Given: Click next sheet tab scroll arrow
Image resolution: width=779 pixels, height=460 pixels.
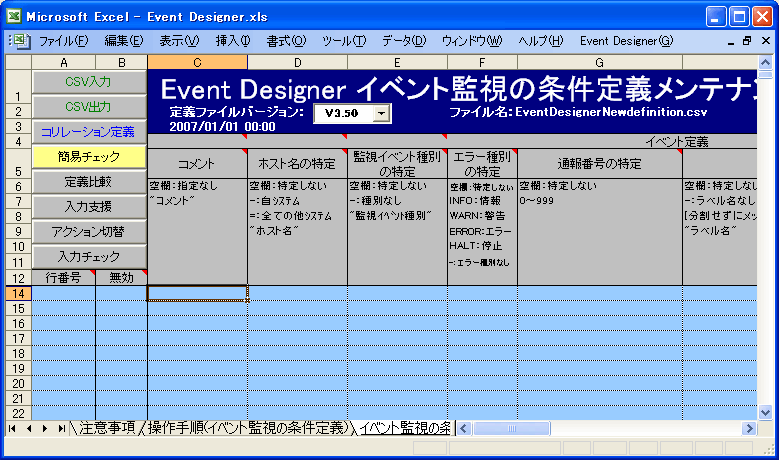Looking at the screenshot, I should click(x=45, y=428).
